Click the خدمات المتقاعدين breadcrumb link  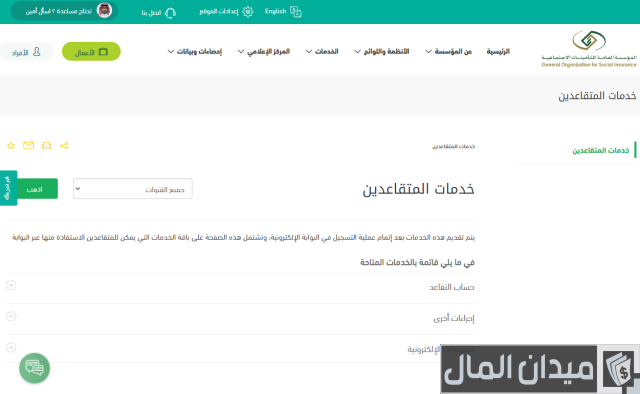point(453,146)
